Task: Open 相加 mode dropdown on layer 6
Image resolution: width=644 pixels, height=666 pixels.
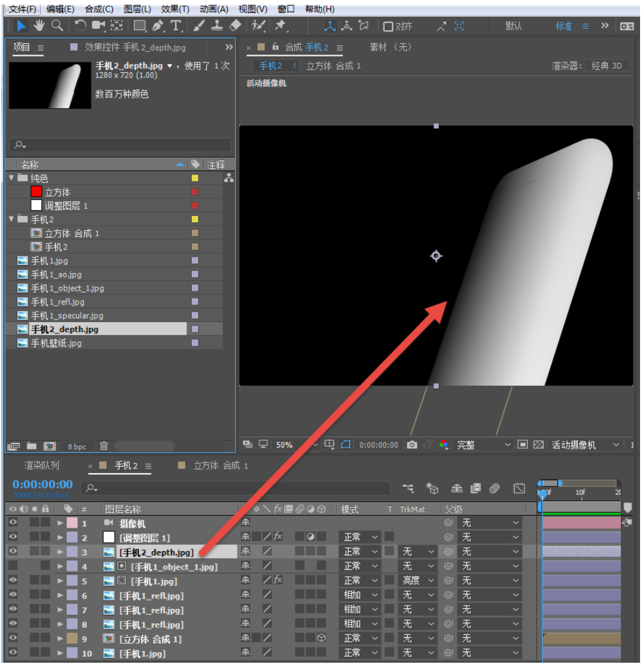Action: [360, 595]
